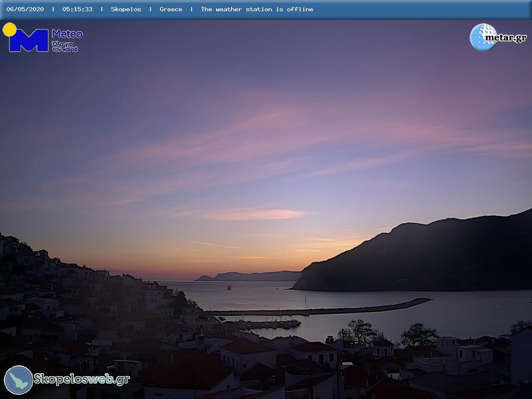This screenshot has height=399, width=532.
Task: Click the Skopelos location label
Action: [x=126, y=9]
